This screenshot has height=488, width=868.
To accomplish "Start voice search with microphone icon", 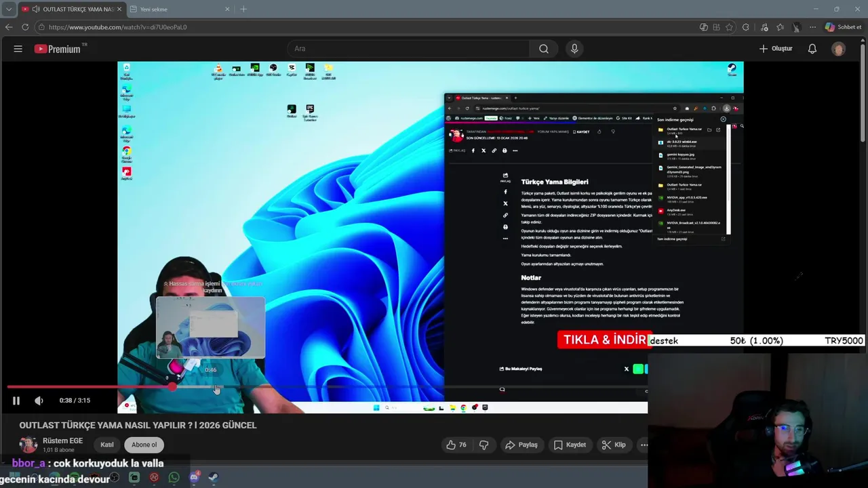I will [574, 49].
